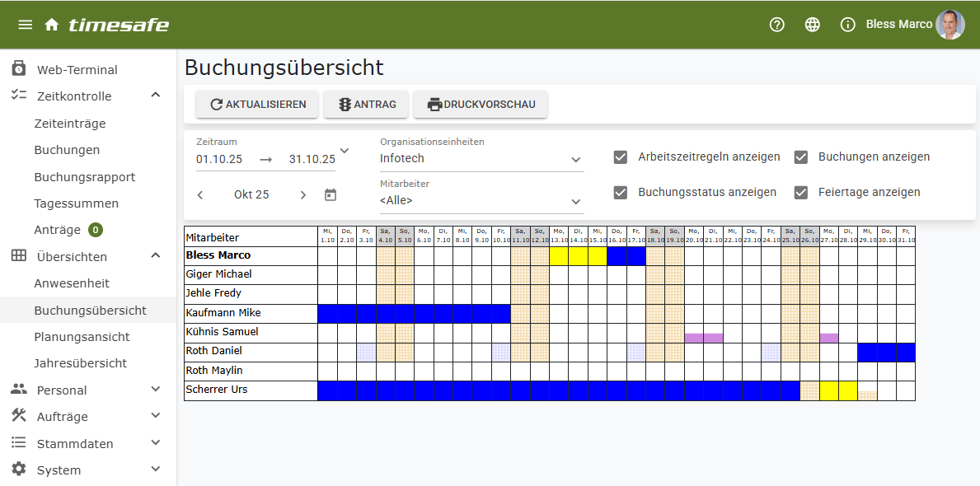
Task: Go to previous month arrow
Action: 200,195
